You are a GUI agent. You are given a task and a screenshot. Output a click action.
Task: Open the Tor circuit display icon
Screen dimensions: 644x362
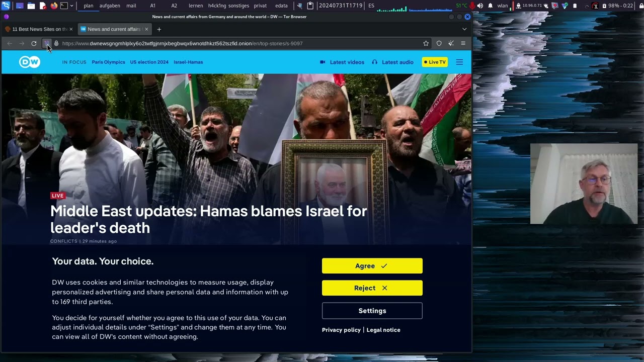point(47,43)
